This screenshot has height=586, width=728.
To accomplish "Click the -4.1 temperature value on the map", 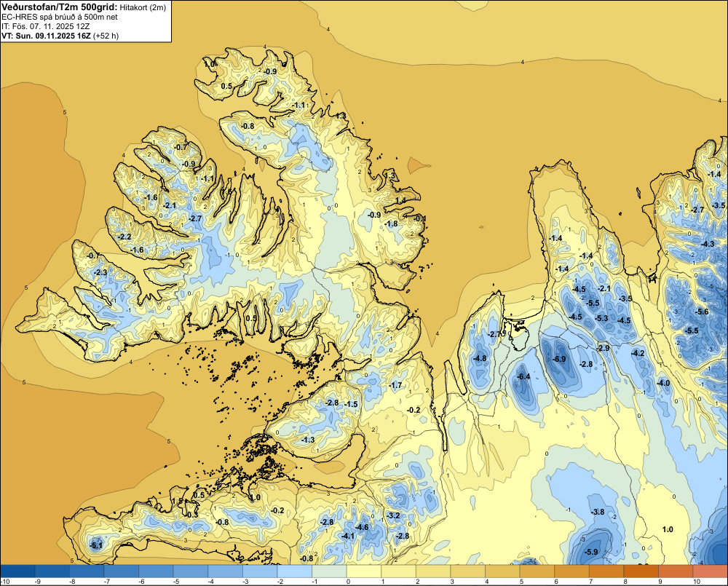I will (348, 536).
